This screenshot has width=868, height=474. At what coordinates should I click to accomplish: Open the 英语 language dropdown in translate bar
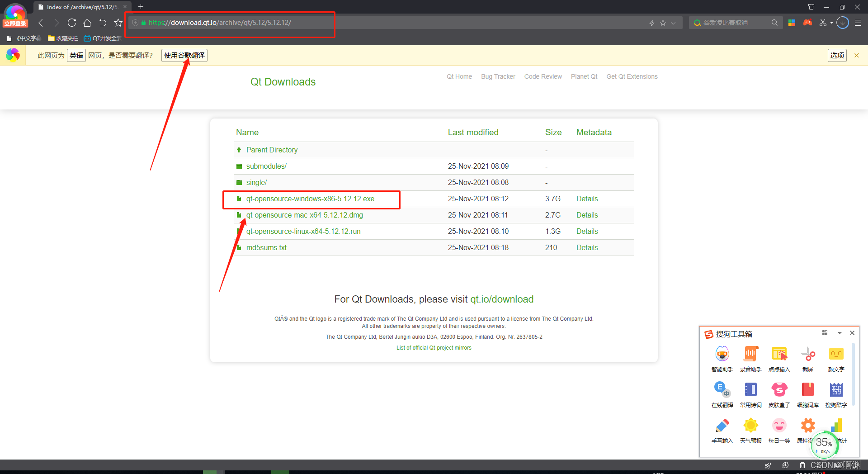pos(76,56)
